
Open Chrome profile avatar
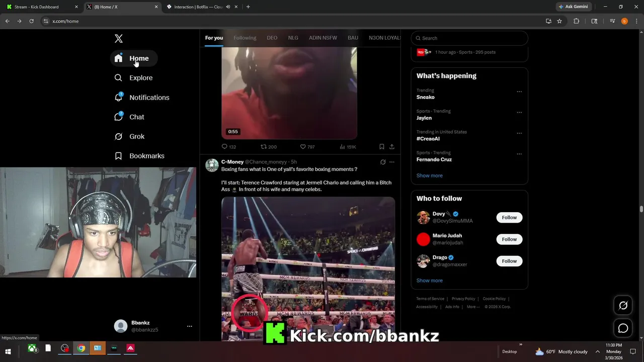pyautogui.click(x=624, y=21)
